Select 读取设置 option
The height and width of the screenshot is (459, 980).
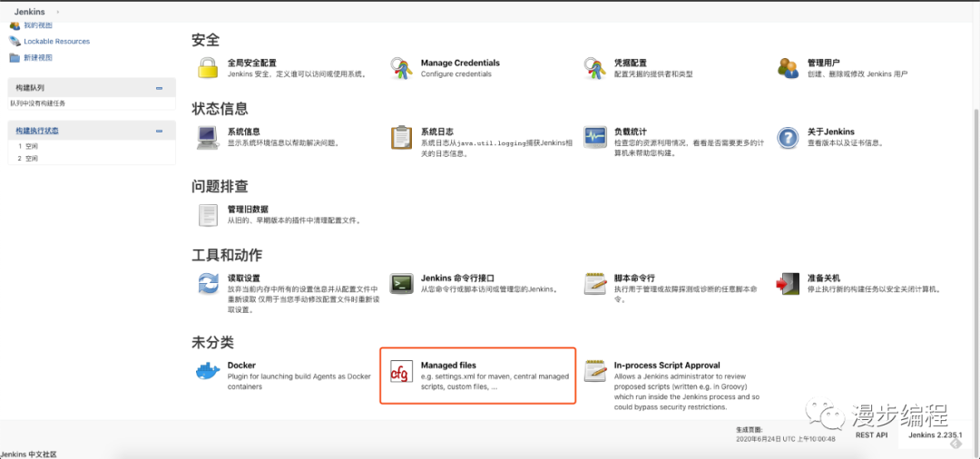pyautogui.click(x=244, y=278)
